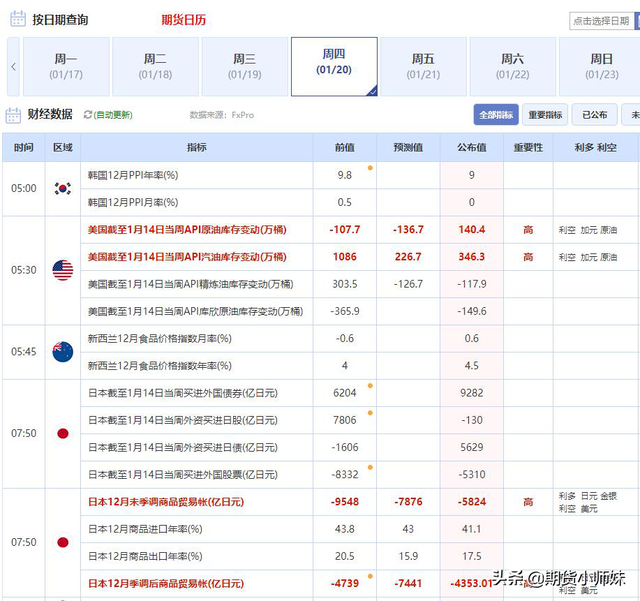This screenshot has height=601, width=640.
Task: Click API汽油库存变动 indicator row
Action: (359, 257)
